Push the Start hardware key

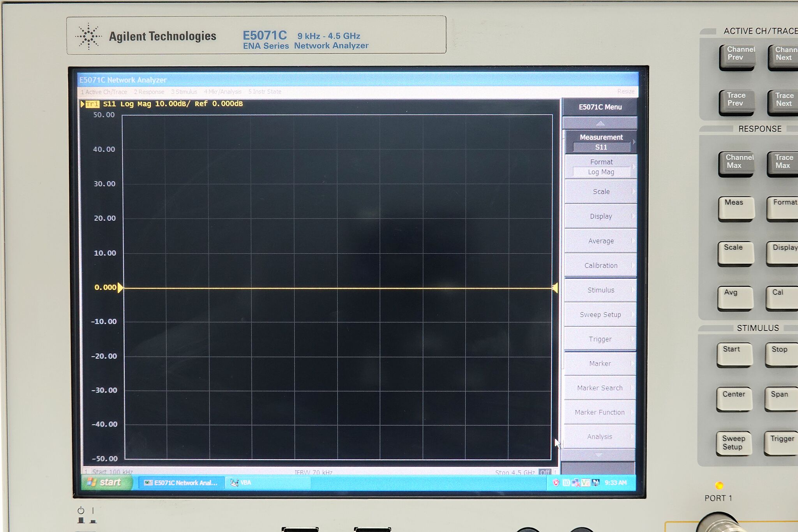click(x=734, y=355)
